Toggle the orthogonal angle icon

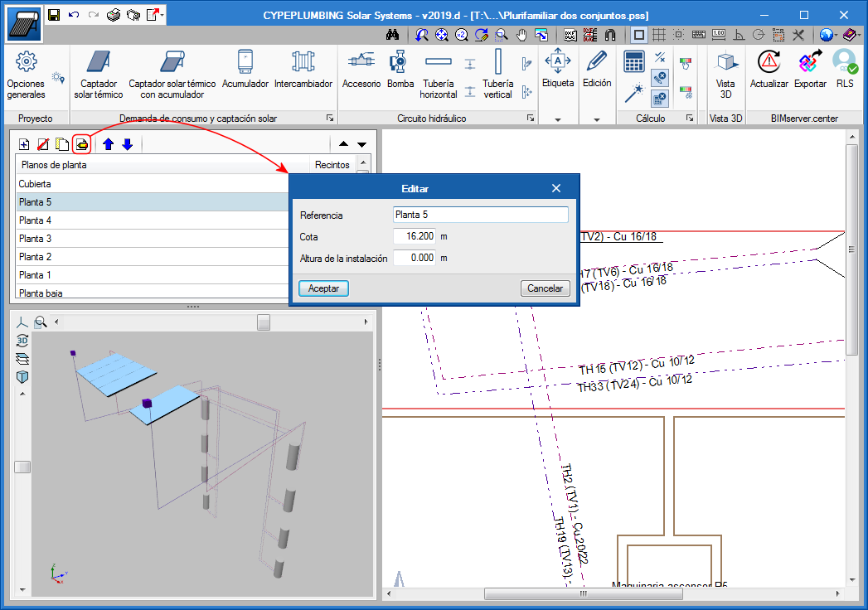click(739, 35)
